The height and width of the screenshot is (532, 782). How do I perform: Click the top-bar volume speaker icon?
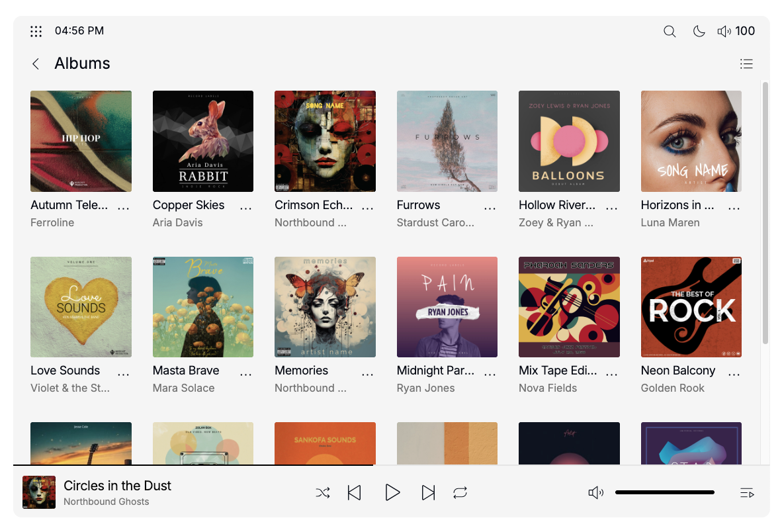pos(724,31)
